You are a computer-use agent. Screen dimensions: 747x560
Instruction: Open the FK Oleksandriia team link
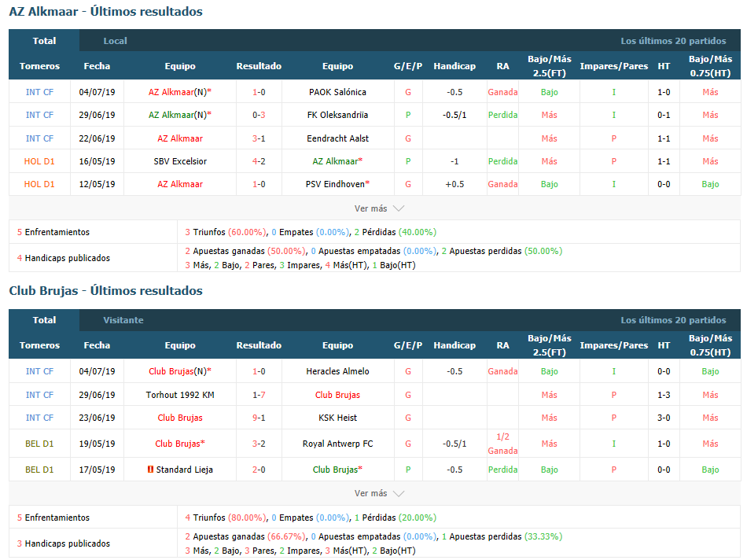338,115
